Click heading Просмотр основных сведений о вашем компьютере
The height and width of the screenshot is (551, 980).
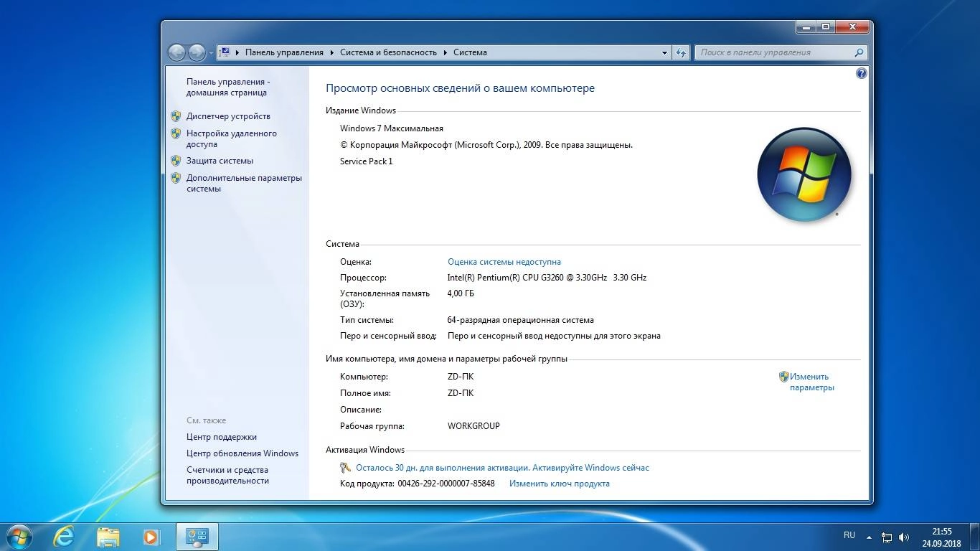point(460,88)
